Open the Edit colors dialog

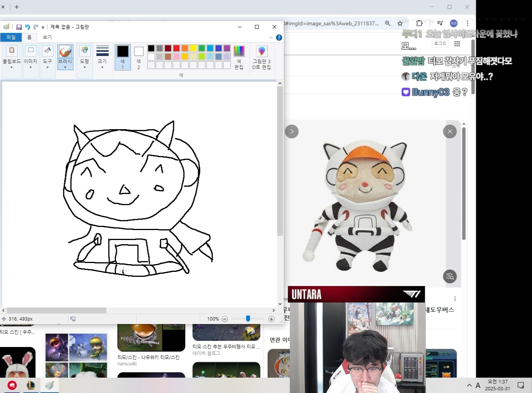(x=239, y=57)
